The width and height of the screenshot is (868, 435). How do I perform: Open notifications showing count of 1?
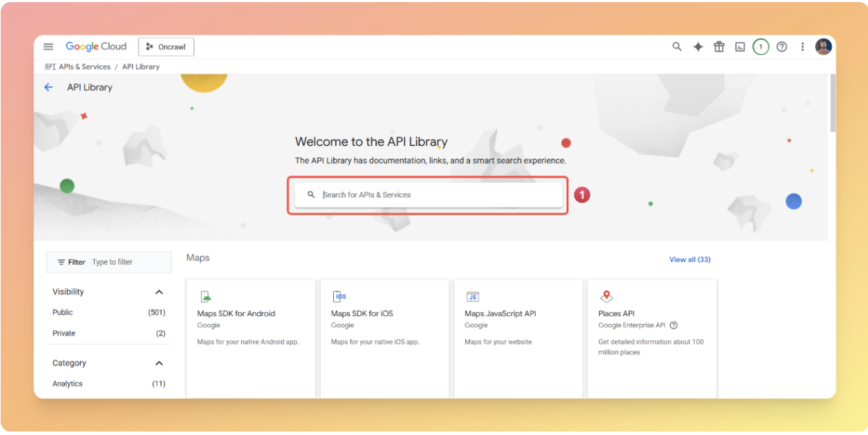(x=760, y=47)
